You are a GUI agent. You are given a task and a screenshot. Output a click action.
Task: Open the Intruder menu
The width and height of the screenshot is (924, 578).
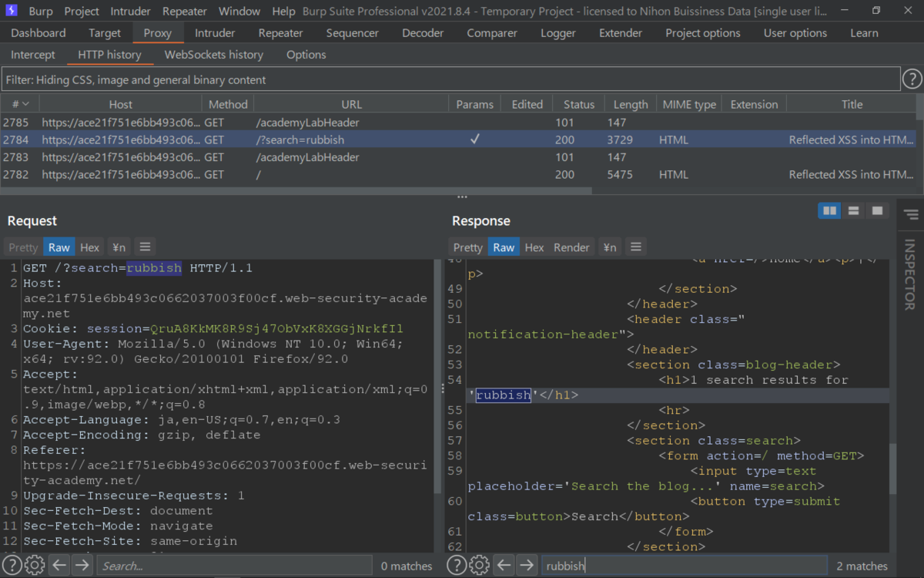tap(132, 12)
